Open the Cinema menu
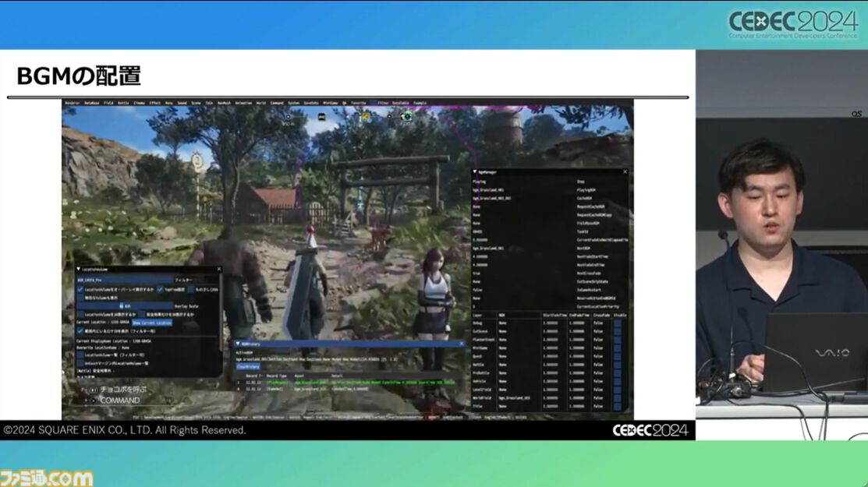 coord(140,103)
